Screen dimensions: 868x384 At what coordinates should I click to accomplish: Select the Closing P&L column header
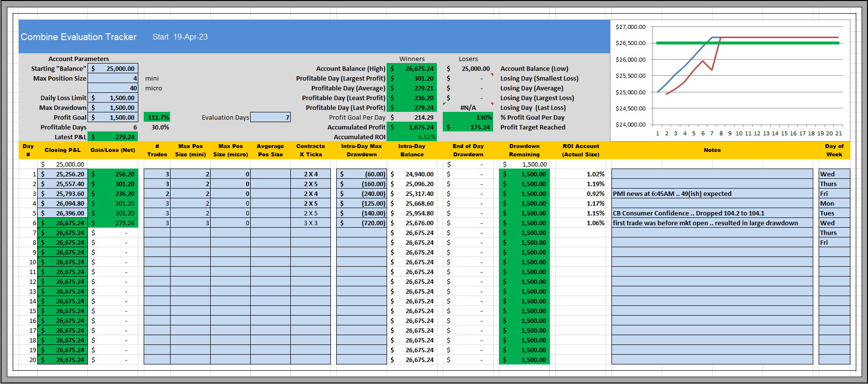(x=63, y=150)
